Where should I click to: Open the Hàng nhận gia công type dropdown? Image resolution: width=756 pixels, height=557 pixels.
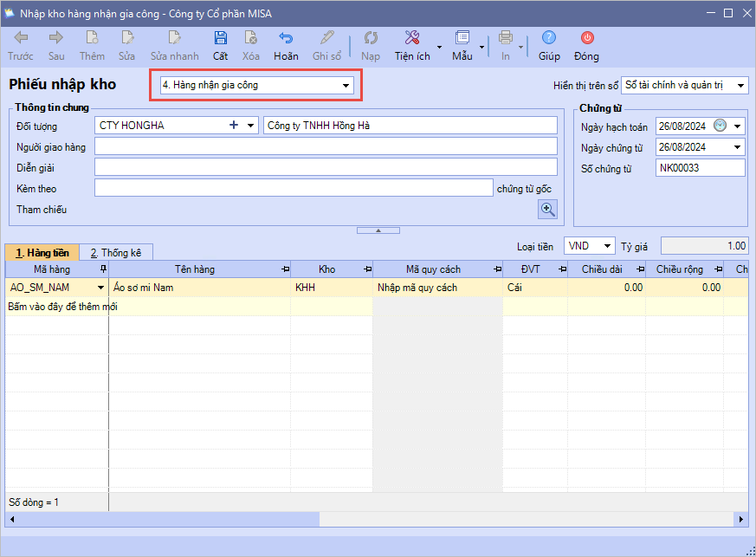(346, 86)
